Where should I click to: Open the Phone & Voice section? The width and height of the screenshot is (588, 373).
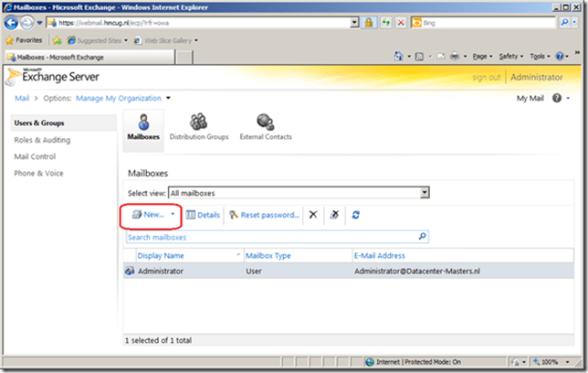coord(41,173)
